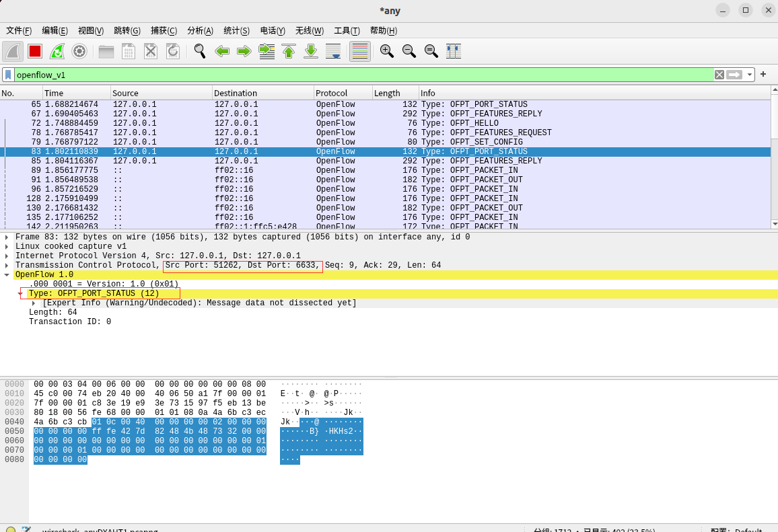Reload the capture file
This screenshot has height=532, width=778.
[173, 51]
